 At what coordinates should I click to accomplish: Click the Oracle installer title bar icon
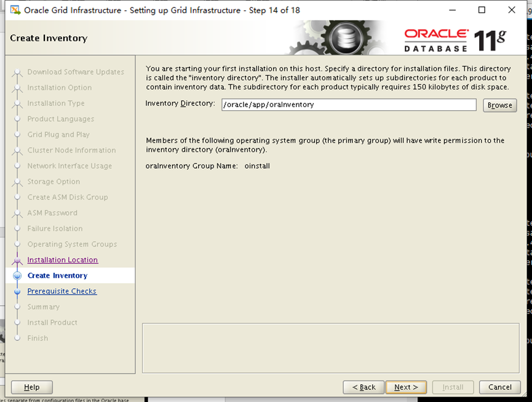tap(15, 10)
